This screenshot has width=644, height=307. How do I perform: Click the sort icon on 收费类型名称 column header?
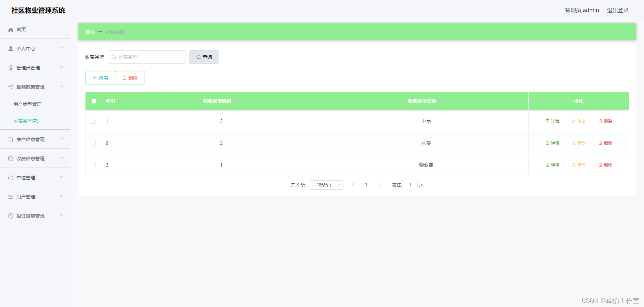[x=440, y=101]
